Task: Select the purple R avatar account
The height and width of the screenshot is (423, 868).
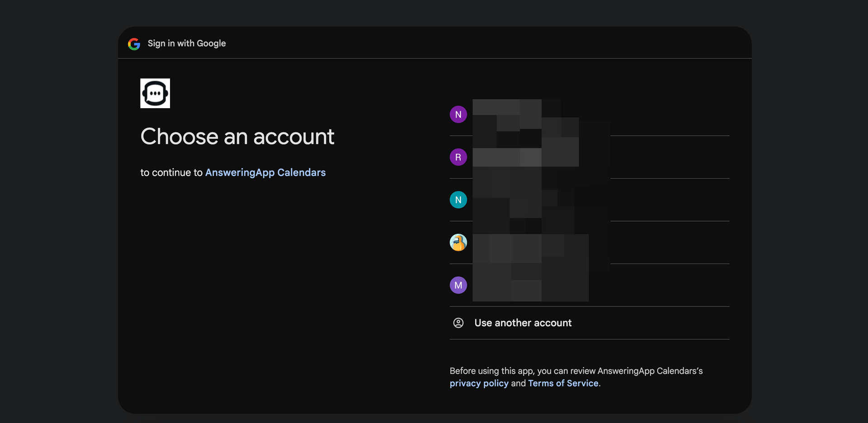Action: pyautogui.click(x=589, y=157)
